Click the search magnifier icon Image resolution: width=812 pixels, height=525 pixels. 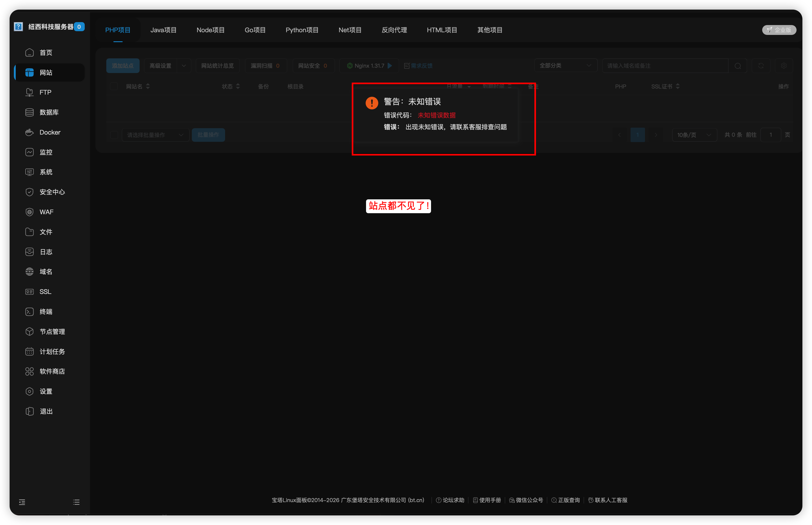pos(738,66)
